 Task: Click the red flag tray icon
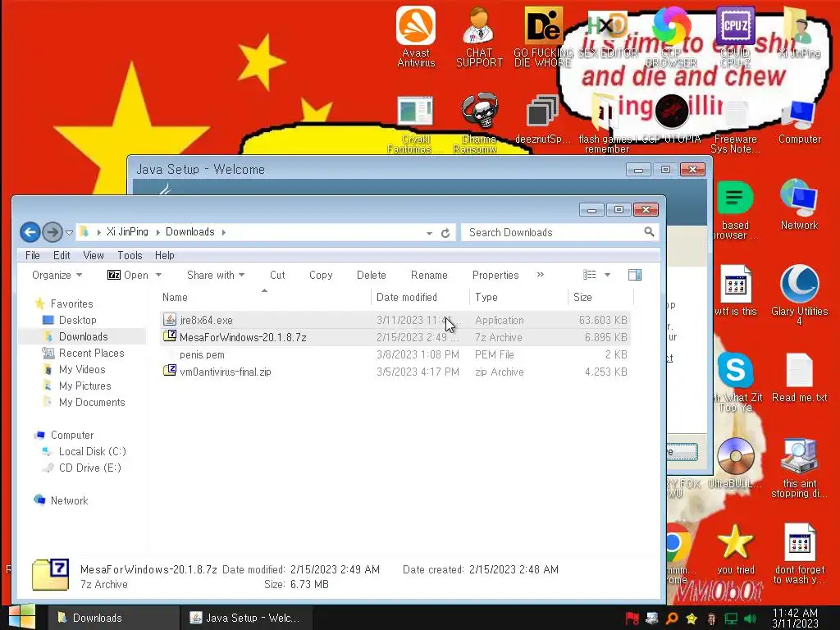[632, 619]
